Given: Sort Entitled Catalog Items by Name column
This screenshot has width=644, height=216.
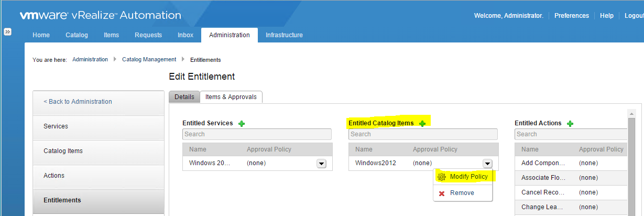Looking at the screenshot, I should (x=364, y=149).
